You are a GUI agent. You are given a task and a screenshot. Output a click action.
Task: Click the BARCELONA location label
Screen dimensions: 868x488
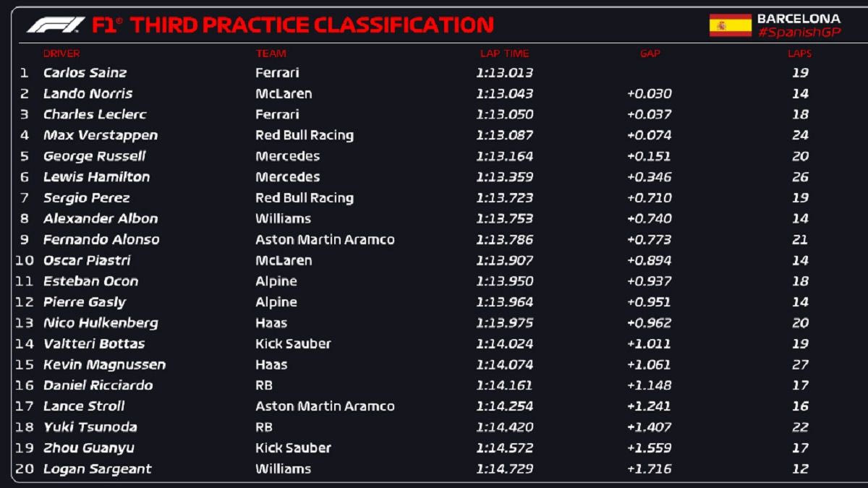[799, 18]
